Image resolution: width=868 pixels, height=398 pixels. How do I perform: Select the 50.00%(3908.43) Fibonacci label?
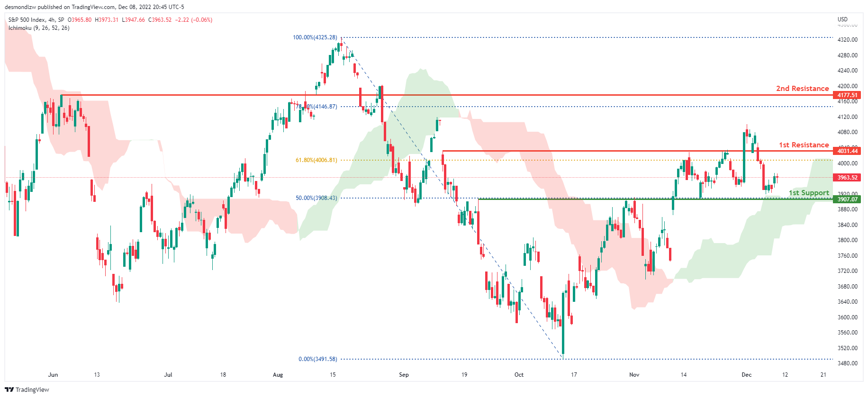click(x=316, y=198)
